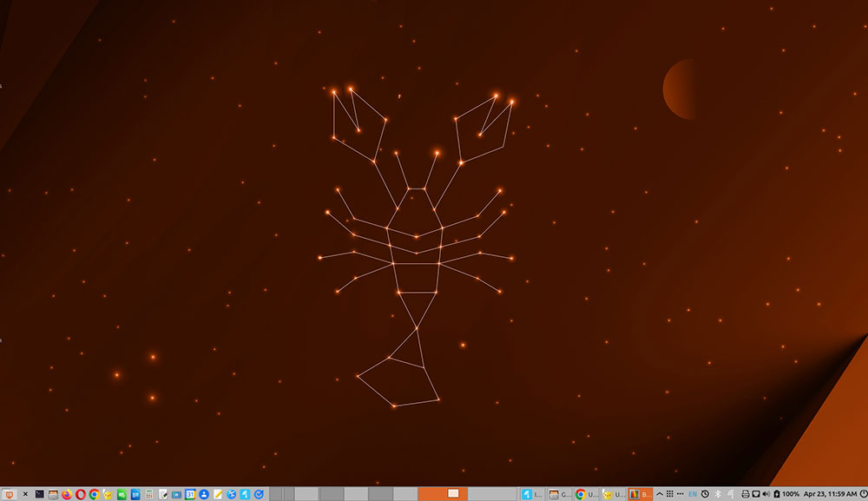This screenshot has height=501, width=868.
Task: Open the Google Chrome browser
Action: point(94,493)
